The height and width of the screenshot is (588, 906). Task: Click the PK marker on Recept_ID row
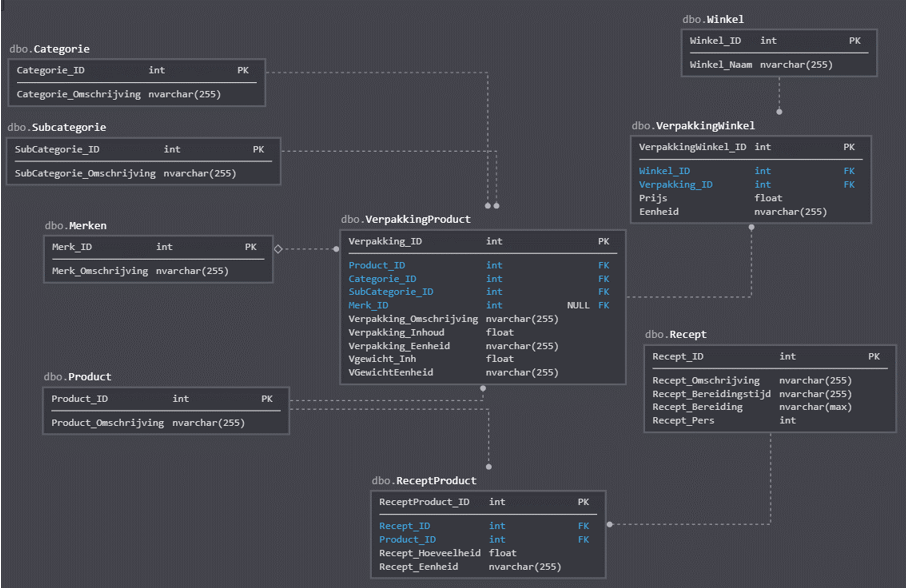(x=874, y=357)
